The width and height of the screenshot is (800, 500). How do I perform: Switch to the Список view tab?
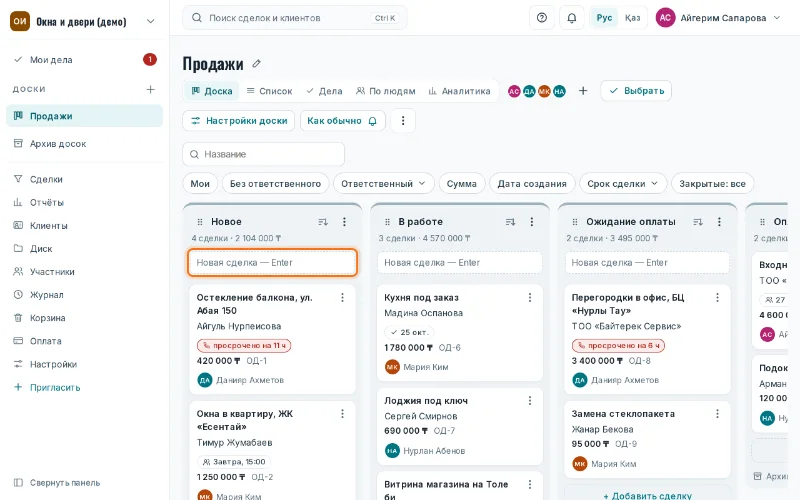pos(269,91)
